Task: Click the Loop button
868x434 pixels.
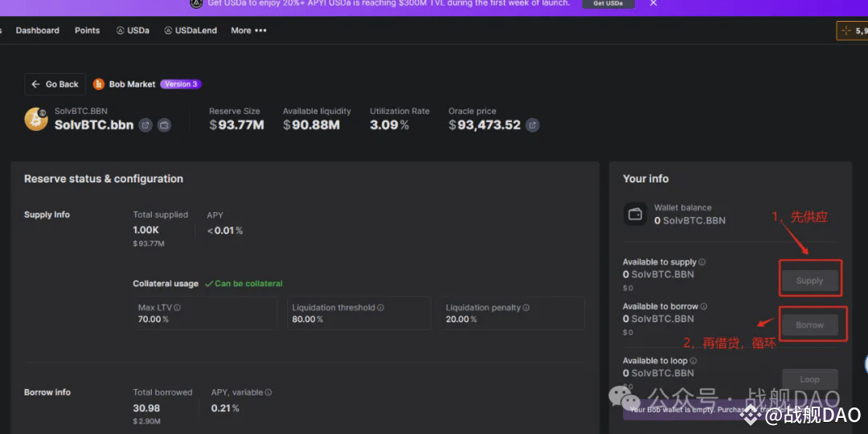Action: pyautogui.click(x=810, y=379)
